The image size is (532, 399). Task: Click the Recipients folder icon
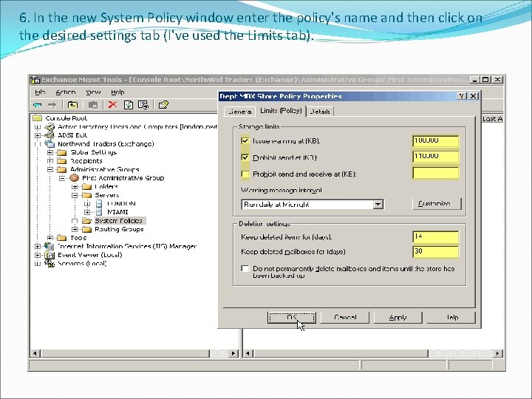[x=62, y=161]
